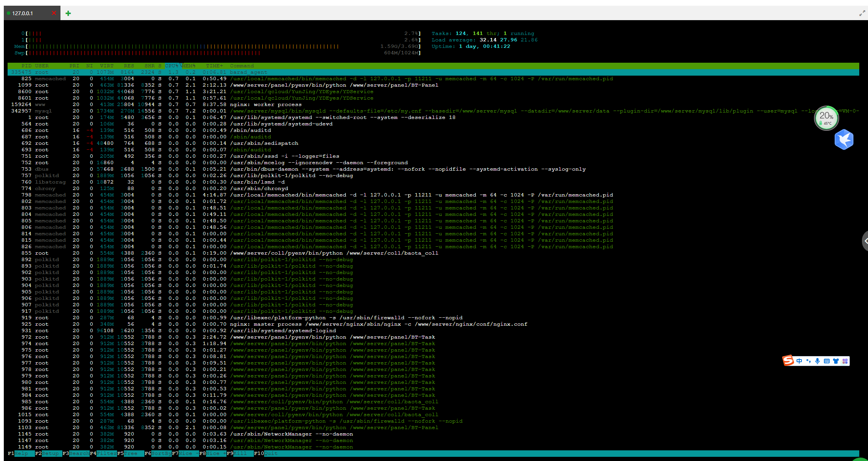Select the nginx worker process row
868x461 pixels.
(x=265, y=105)
